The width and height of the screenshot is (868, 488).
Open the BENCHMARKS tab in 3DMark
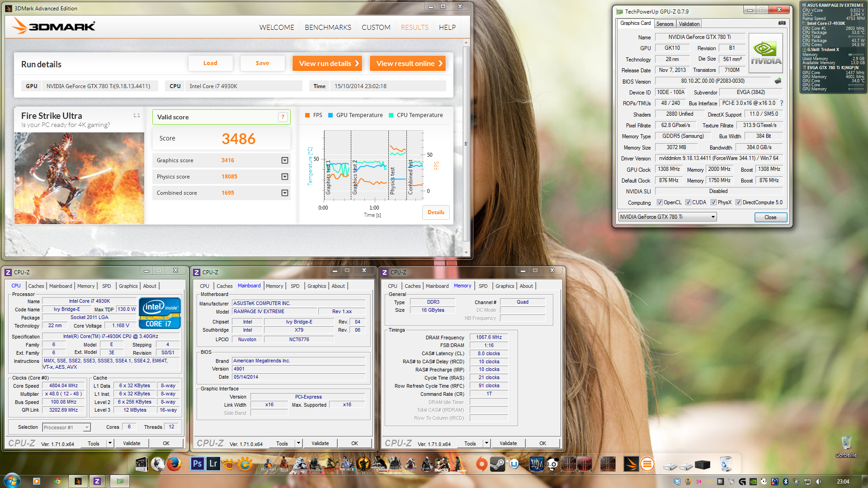tap(328, 28)
